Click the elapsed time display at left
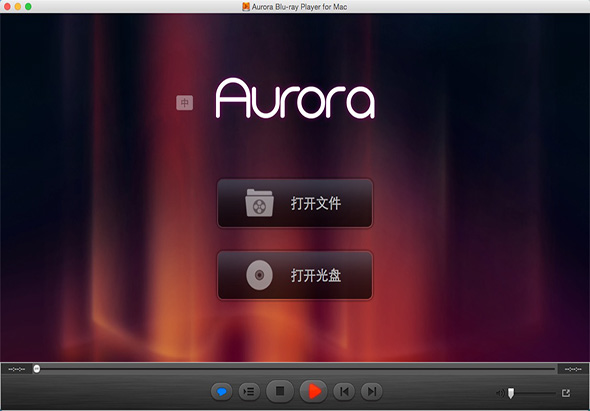 pos(17,369)
